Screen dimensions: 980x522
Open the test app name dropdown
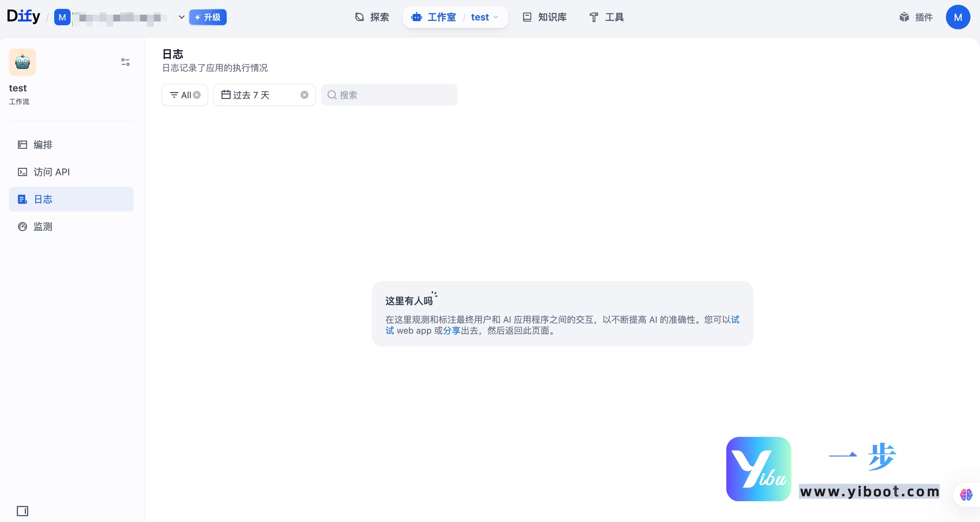[x=496, y=17]
